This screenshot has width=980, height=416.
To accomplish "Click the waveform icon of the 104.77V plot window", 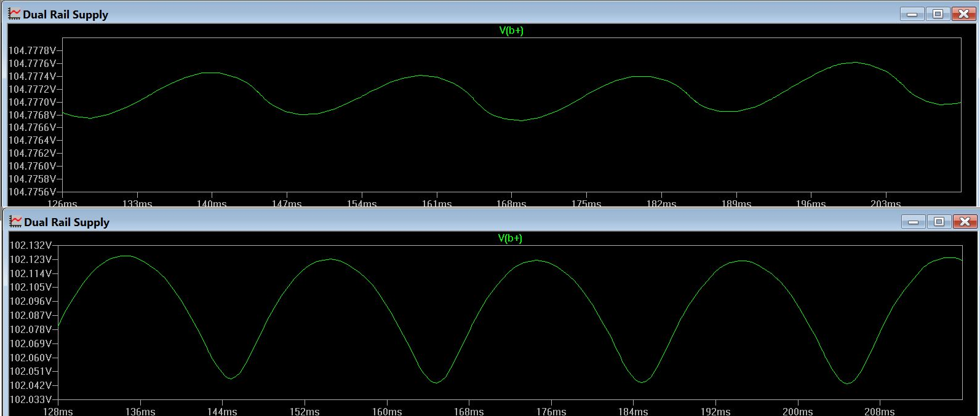I will (14, 14).
